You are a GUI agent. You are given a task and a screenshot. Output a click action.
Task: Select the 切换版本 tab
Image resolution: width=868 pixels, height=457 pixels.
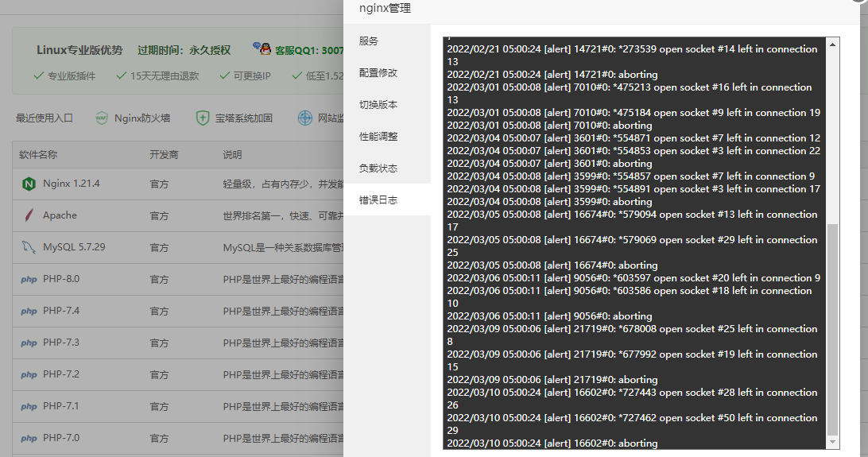pyautogui.click(x=378, y=105)
